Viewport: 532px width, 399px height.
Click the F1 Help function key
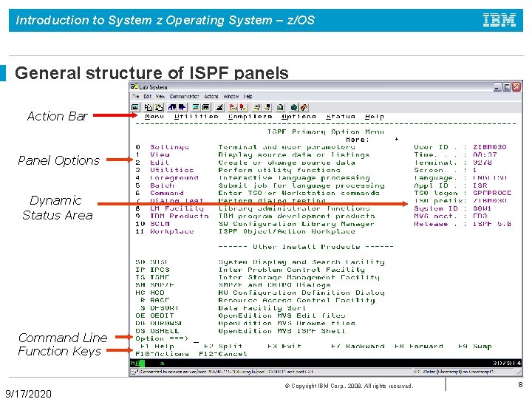(157, 347)
